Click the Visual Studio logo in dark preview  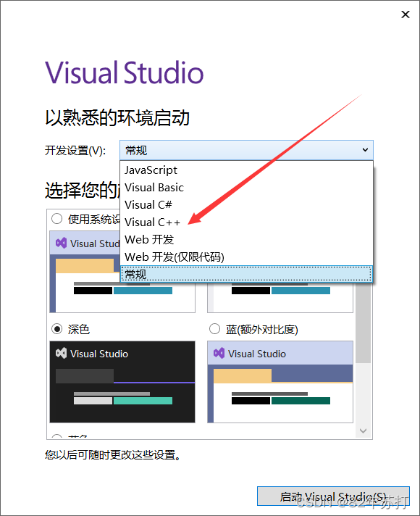61,354
